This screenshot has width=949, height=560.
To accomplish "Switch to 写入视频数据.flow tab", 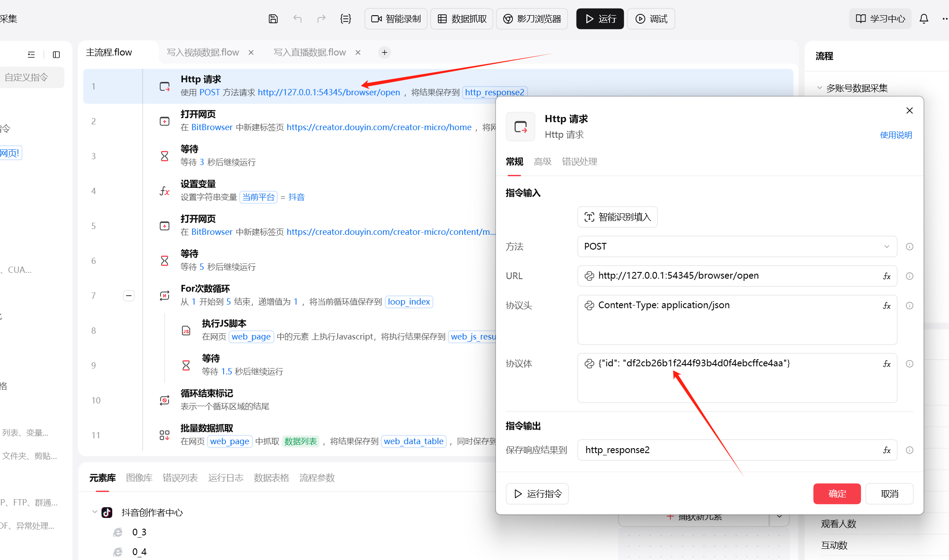I will click(203, 52).
